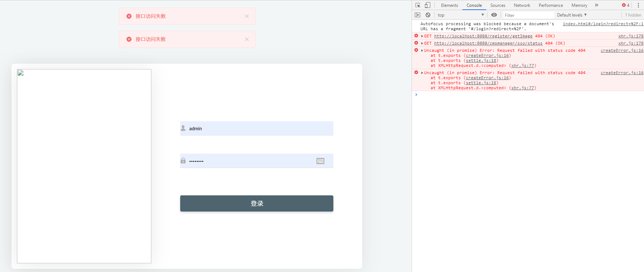Close the first 接口访问失败 alert
644x272 pixels.
point(247,16)
